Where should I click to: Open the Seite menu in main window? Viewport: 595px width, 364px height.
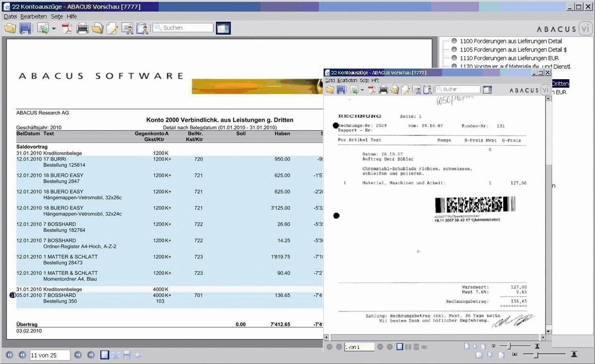pyautogui.click(x=57, y=16)
